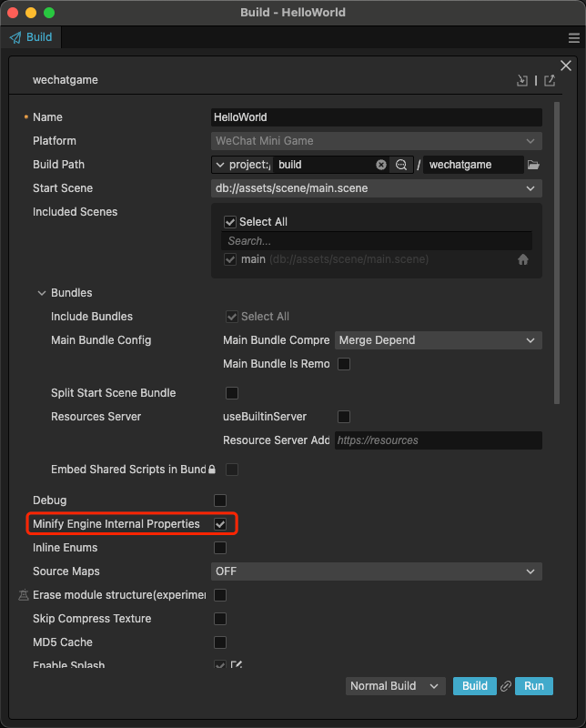Click the import build config icon
Screen dimensions: 586x728
[522, 80]
